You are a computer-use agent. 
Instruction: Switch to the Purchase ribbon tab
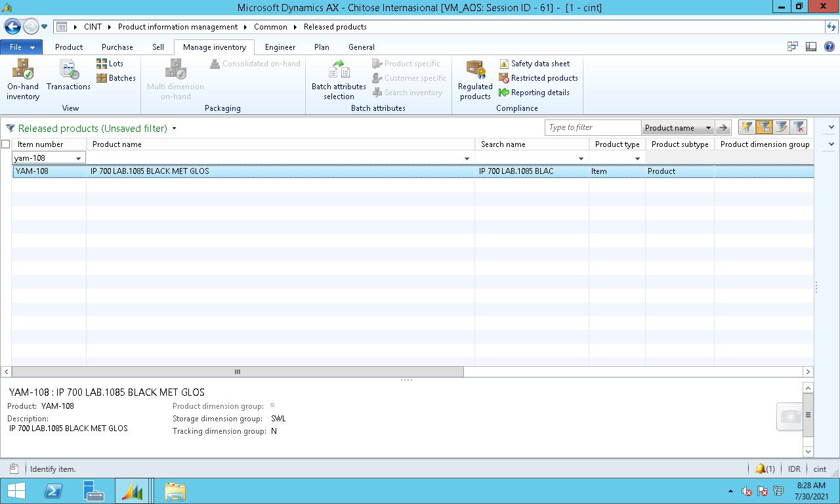(117, 47)
